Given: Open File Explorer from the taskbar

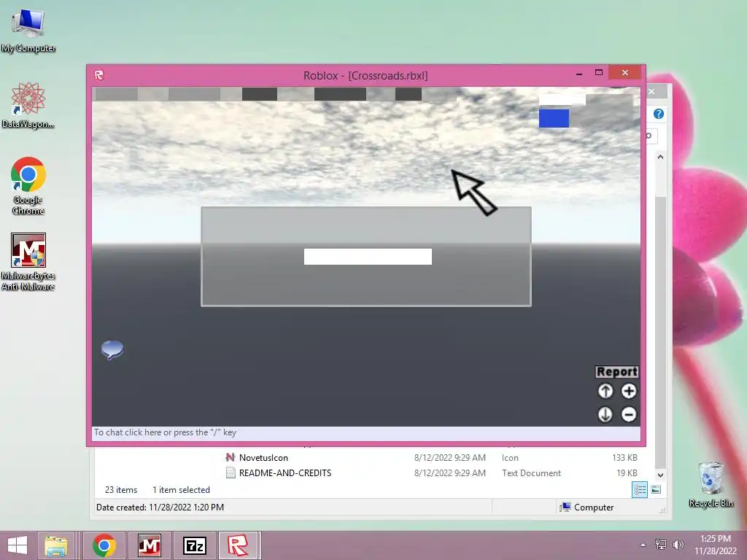Looking at the screenshot, I should 55,545.
